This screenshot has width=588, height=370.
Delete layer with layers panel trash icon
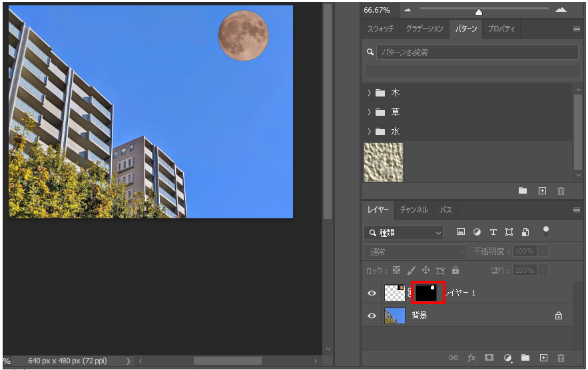click(561, 357)
